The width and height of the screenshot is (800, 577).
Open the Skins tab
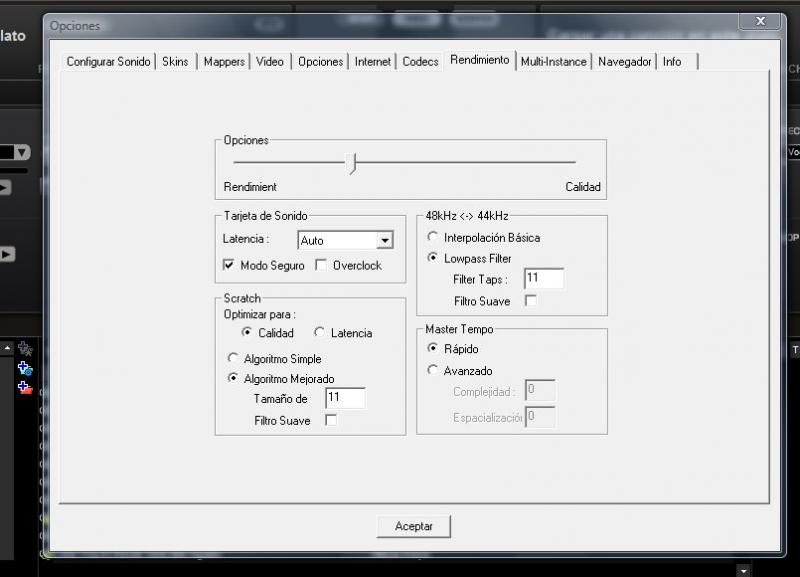[175, 62]
